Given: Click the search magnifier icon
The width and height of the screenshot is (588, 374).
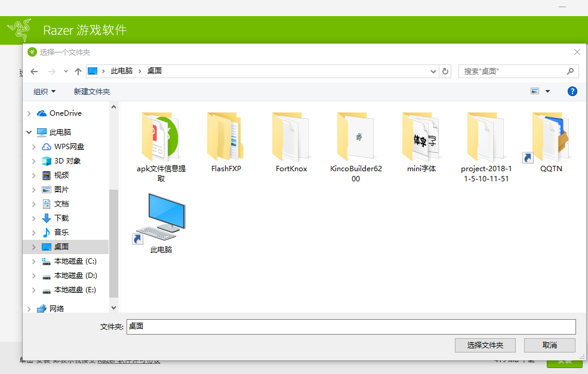Looking at the screenshot, I should [x=570, y=71].
